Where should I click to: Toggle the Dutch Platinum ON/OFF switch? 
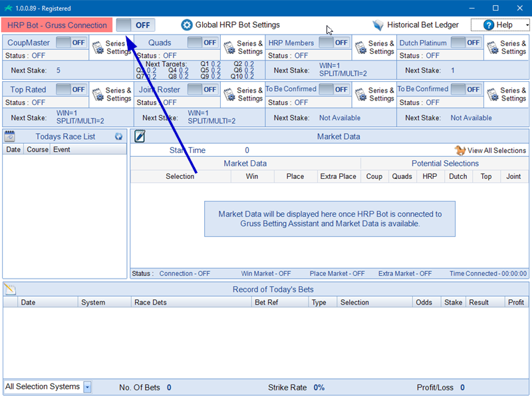(x=466, y=43)
